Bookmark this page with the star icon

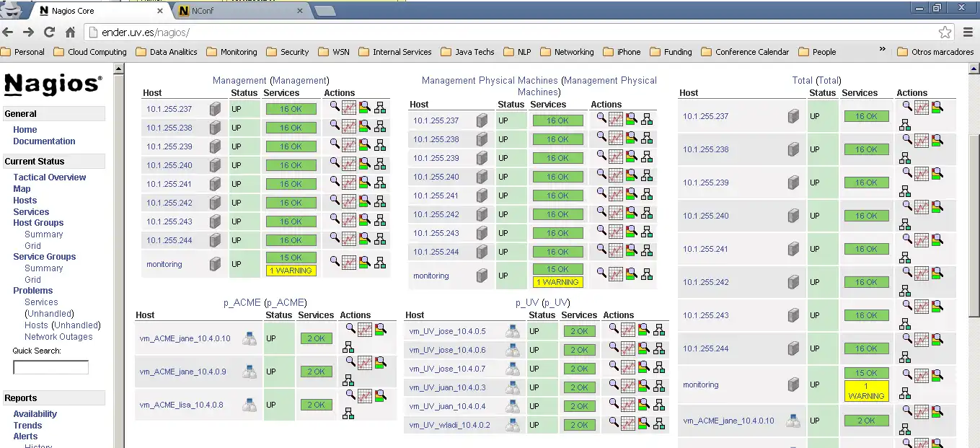pyautogui.click(x=945, y=32)
